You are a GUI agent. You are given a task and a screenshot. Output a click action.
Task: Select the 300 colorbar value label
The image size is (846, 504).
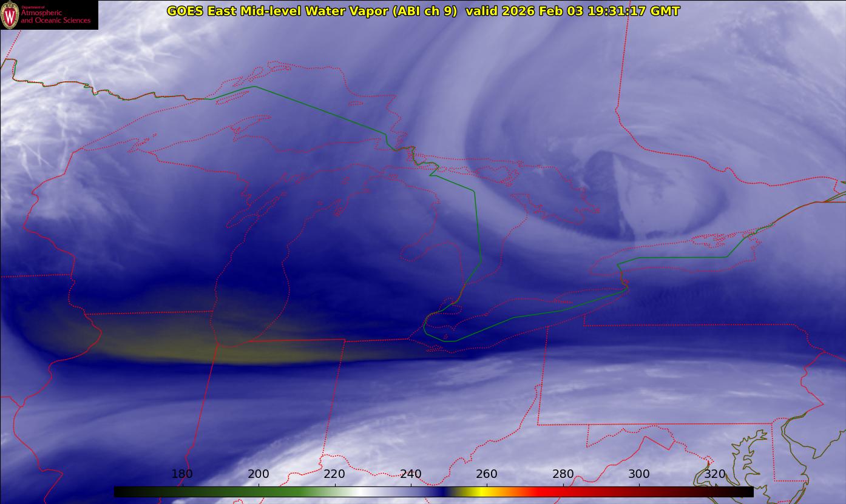(639, 474)
